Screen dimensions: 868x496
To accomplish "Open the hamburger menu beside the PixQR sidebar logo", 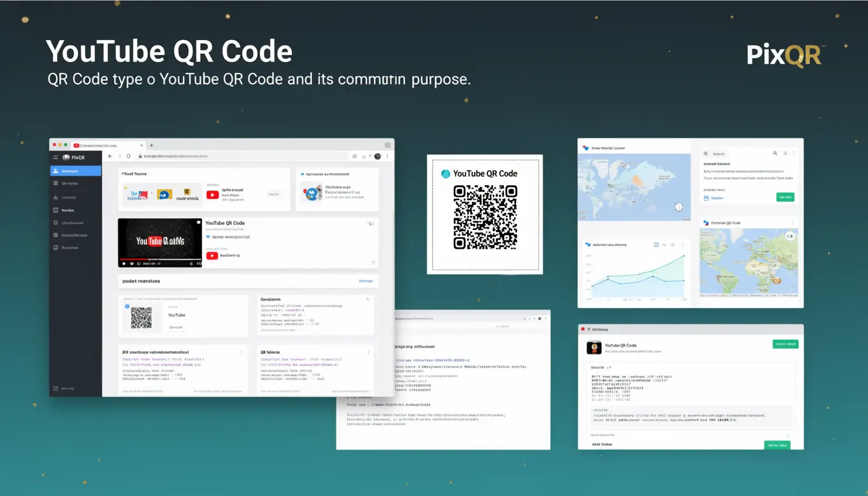I will [x=56, y=157].
